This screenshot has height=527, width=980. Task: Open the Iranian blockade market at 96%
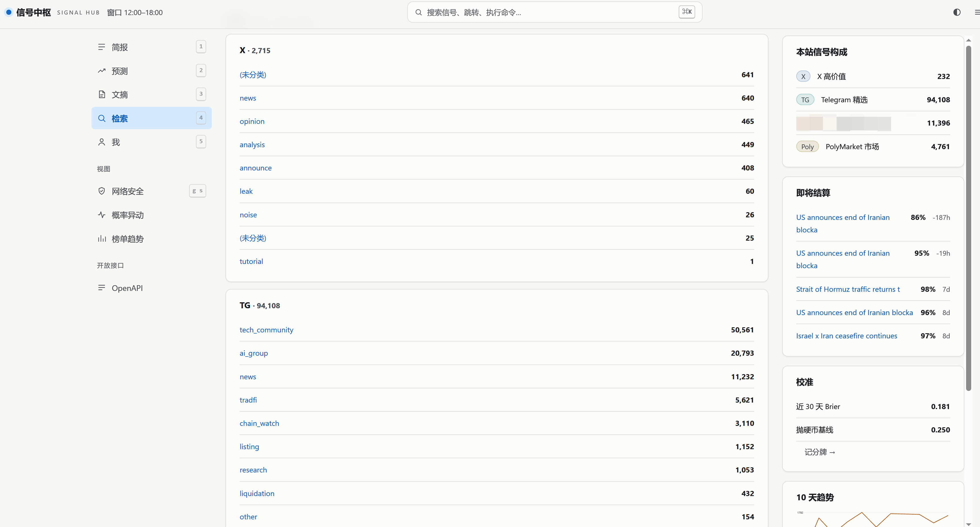point(854,313)
